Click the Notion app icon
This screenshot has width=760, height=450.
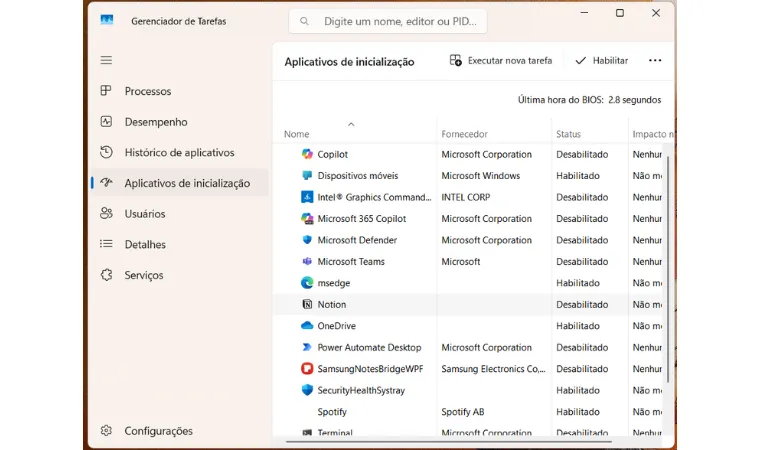[x=307, y=304]
